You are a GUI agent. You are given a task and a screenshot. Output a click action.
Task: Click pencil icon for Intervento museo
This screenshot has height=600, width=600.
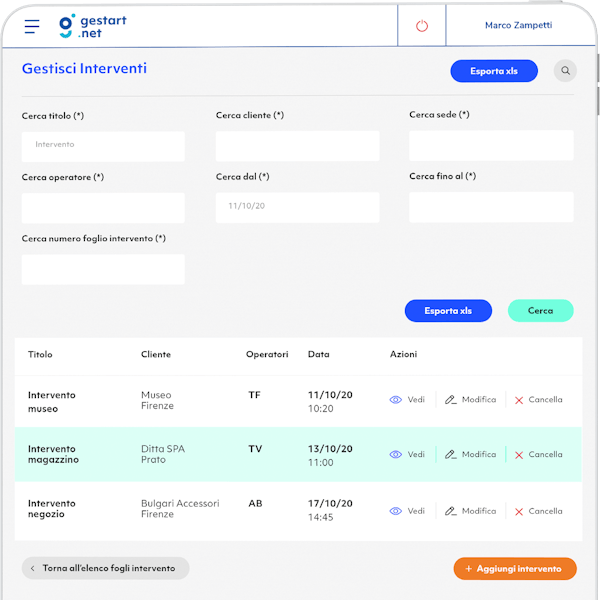pos(450,400)
